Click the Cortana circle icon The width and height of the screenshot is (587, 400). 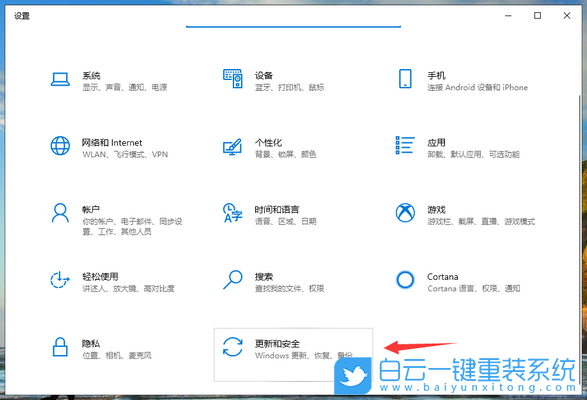(405, 280)
